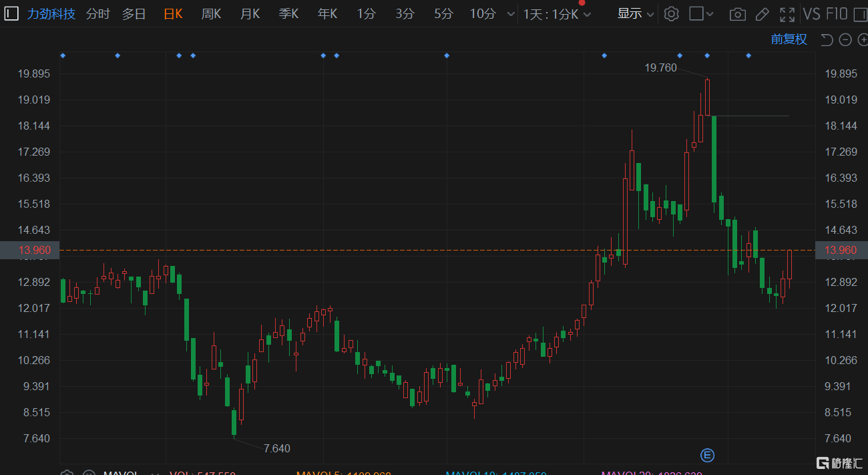Switch to the 多日 tab

pos(134,14)
